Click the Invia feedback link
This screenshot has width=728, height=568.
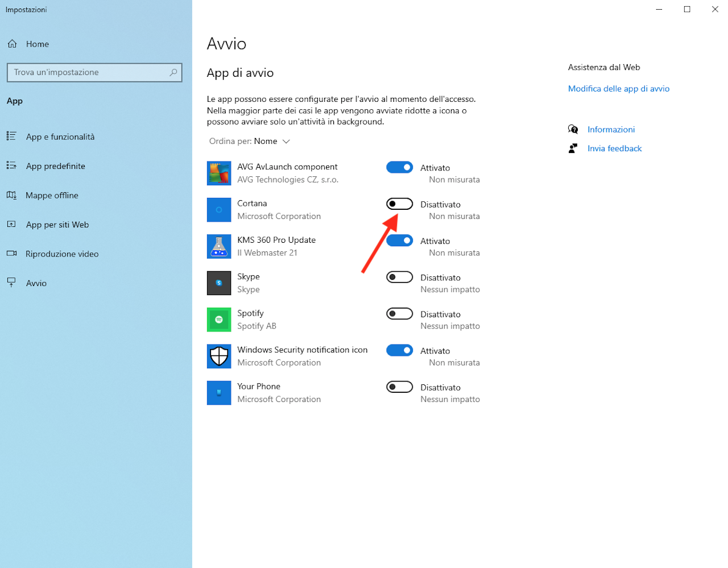pos(614,148)
